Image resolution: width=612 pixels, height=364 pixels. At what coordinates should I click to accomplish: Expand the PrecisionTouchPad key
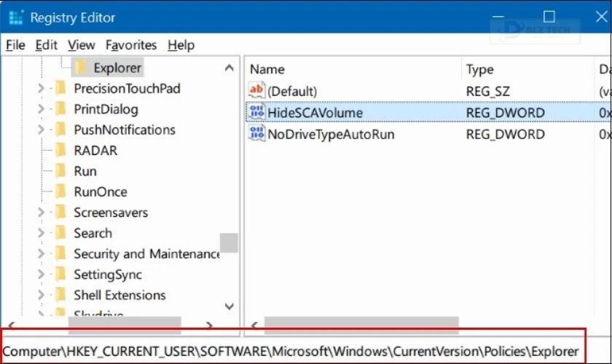click(42, 89)
